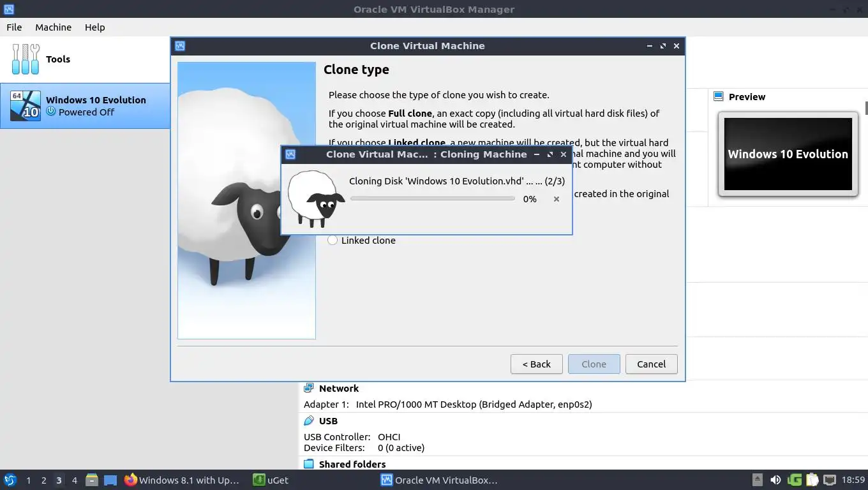Click the sheep icon in progress dialog

click(x=315, y=199)
